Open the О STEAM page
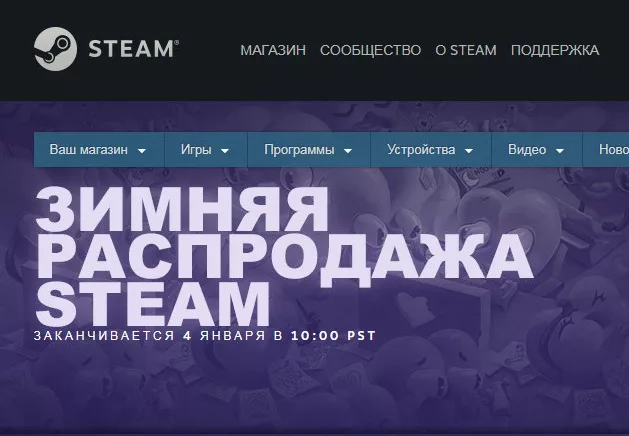 [x=466, y=51]
